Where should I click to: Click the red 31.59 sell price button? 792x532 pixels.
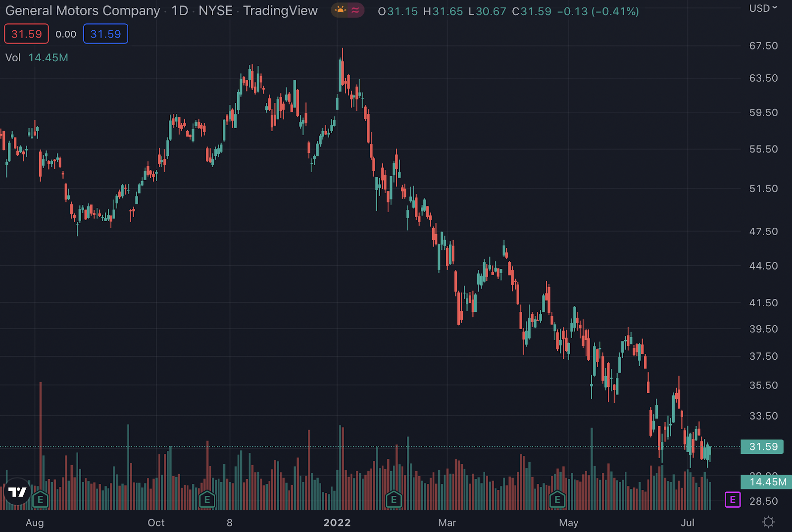coord(27,34)
